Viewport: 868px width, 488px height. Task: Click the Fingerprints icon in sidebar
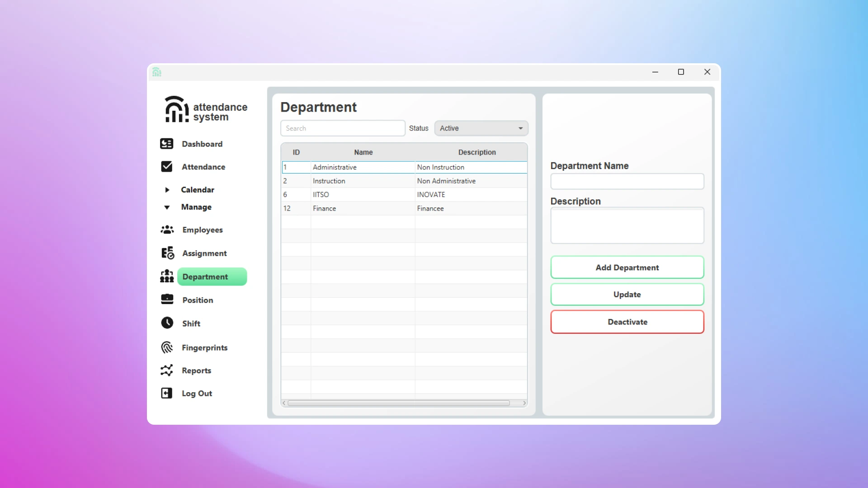point(167,347)
